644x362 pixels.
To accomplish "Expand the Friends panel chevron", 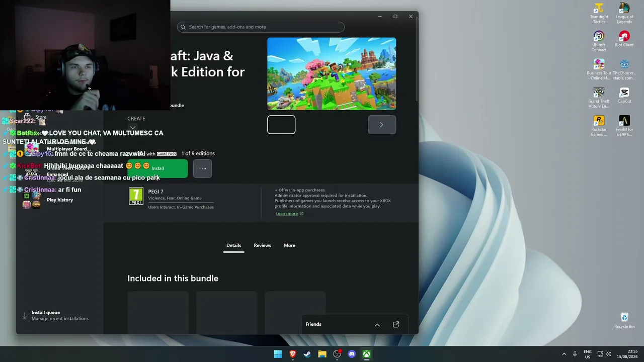I will coord(377,325).
